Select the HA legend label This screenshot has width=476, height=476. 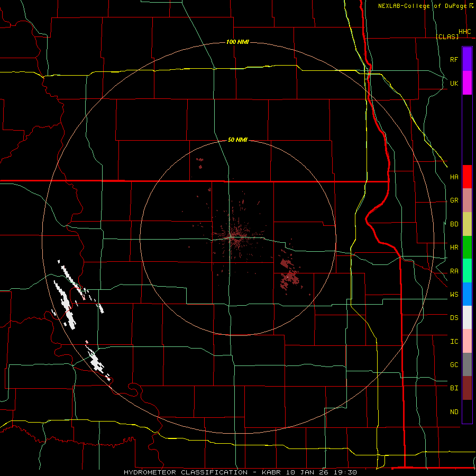454,177
